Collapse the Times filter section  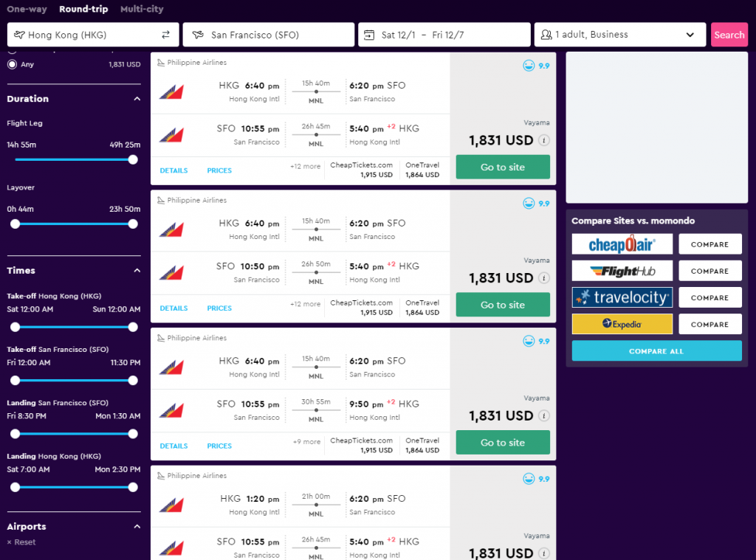point(137,270)
